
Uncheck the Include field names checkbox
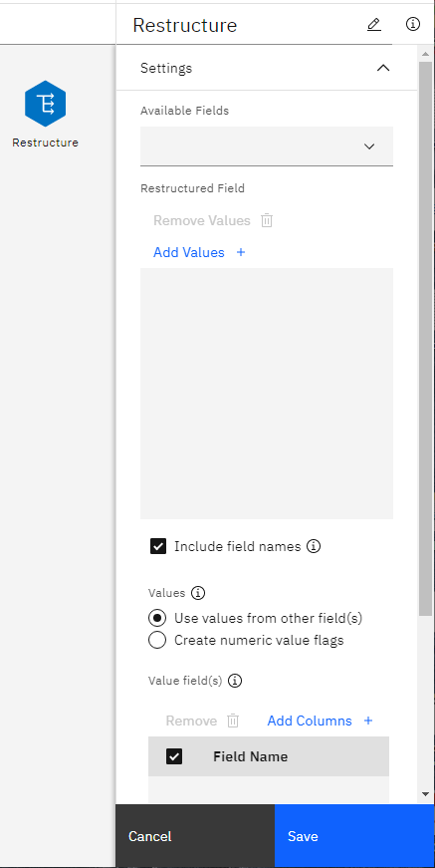158,546
